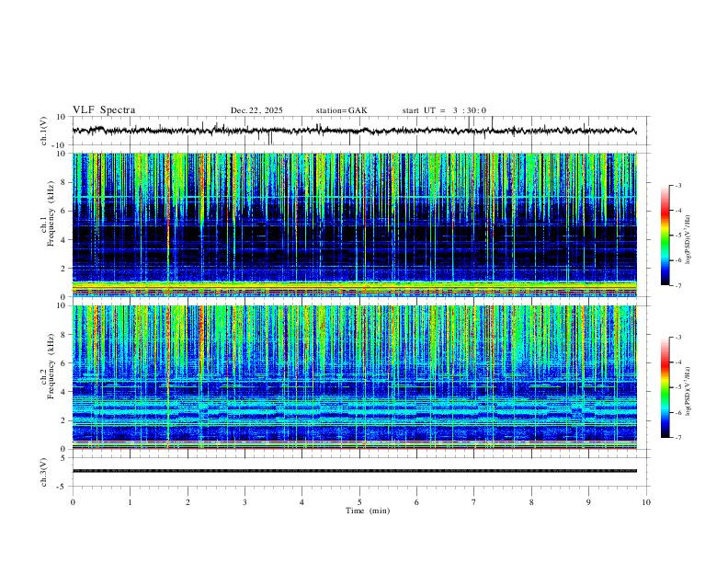
Task: Click the 'station=GAK' label
Action: (x=341, y=110)
